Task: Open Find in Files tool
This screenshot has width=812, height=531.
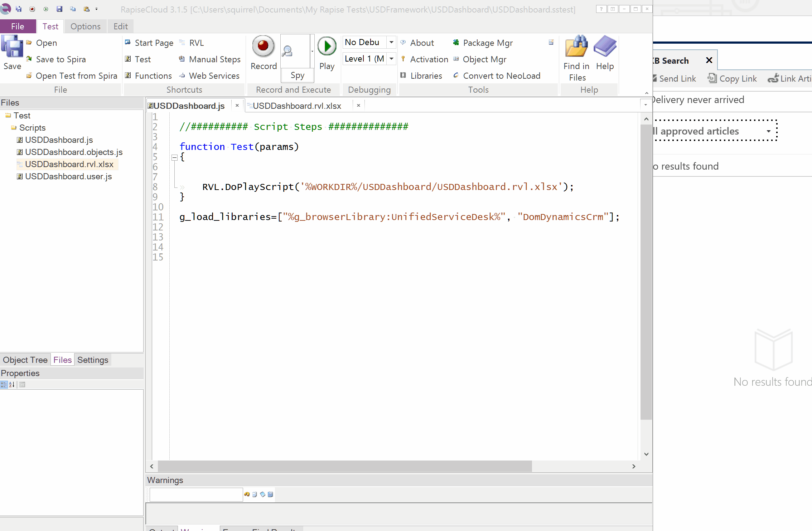Action: click(576, 47)
